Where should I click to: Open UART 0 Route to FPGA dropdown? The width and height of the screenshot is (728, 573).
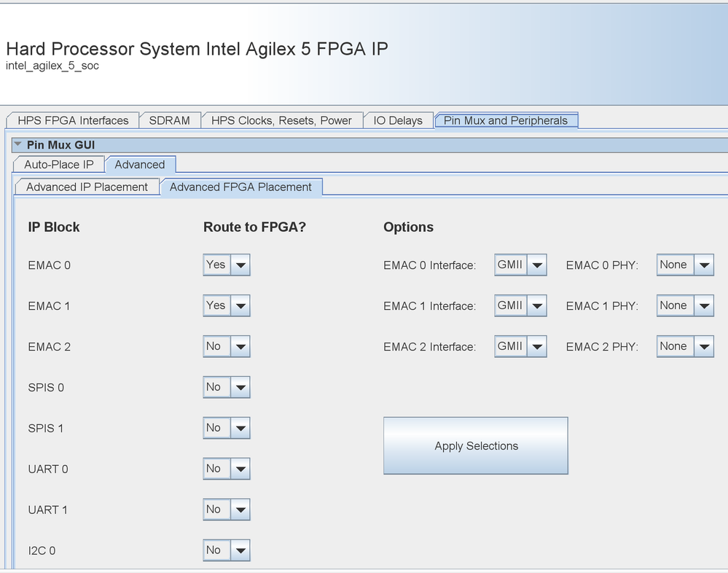[226, 469]
